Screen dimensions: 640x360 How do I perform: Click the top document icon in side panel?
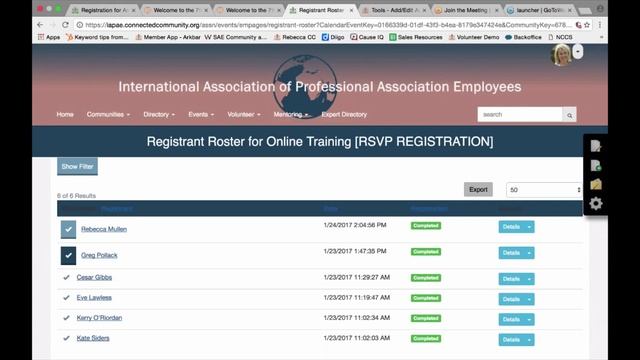pyautogui.click(x=596, y=146)
